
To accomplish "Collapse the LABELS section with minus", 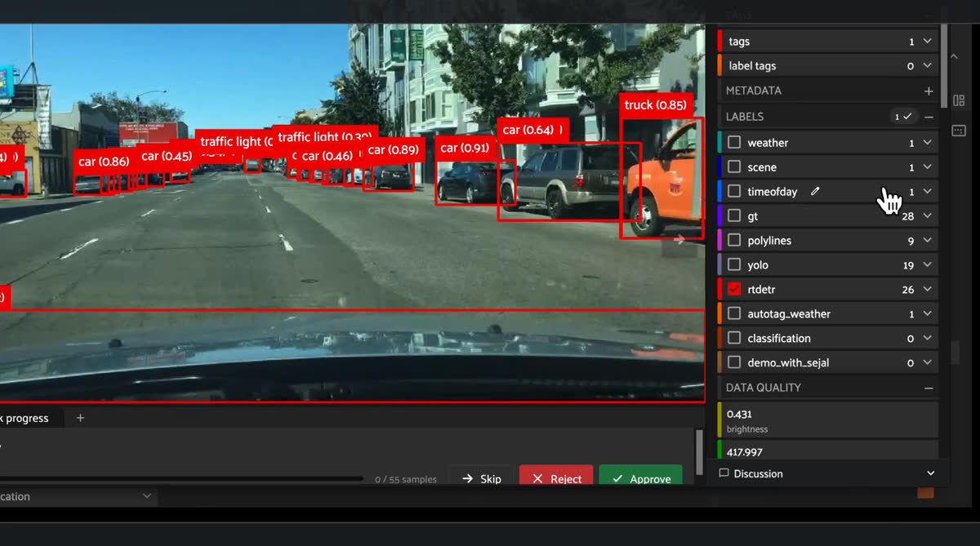I will pos(929,117).
